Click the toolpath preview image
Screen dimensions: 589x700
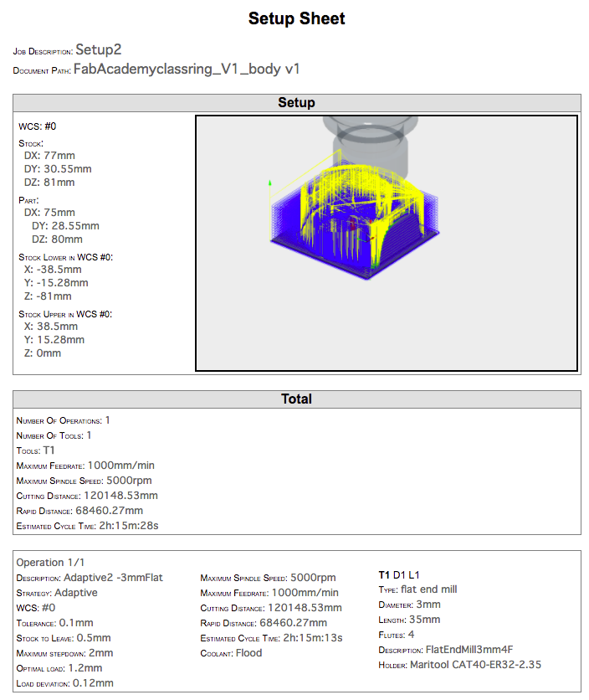coord(387,244)
